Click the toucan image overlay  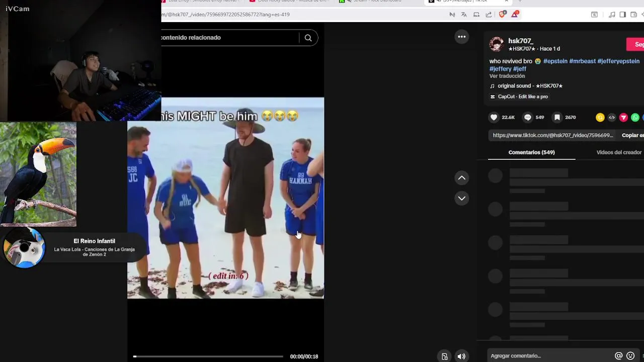(38, 174)
